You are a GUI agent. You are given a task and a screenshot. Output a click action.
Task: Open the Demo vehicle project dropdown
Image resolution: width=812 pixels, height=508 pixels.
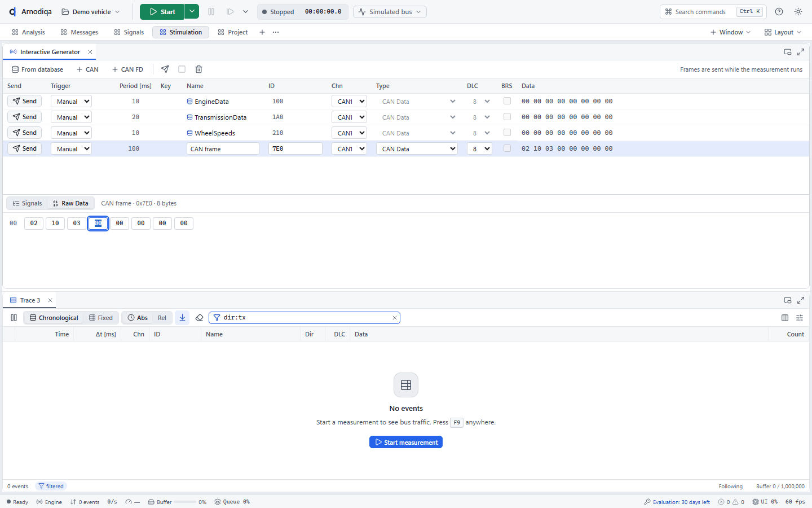pos(91,12)
